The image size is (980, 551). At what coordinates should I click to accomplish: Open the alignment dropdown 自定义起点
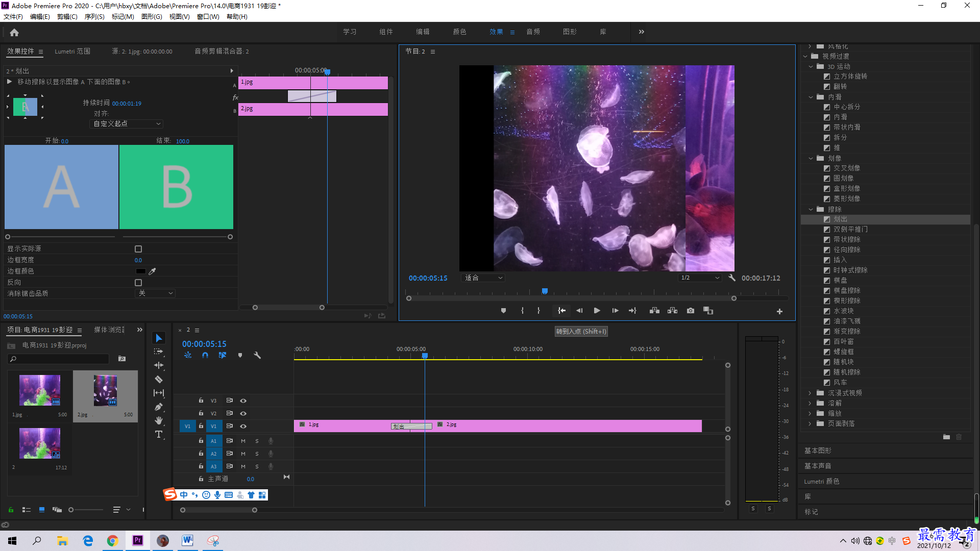pos(126,124)
